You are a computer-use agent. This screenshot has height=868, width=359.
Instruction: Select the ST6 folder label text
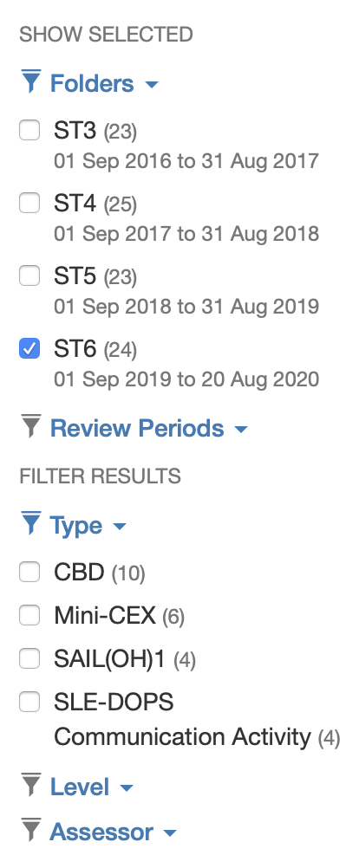pyautogui.click(x=75, y=349)
